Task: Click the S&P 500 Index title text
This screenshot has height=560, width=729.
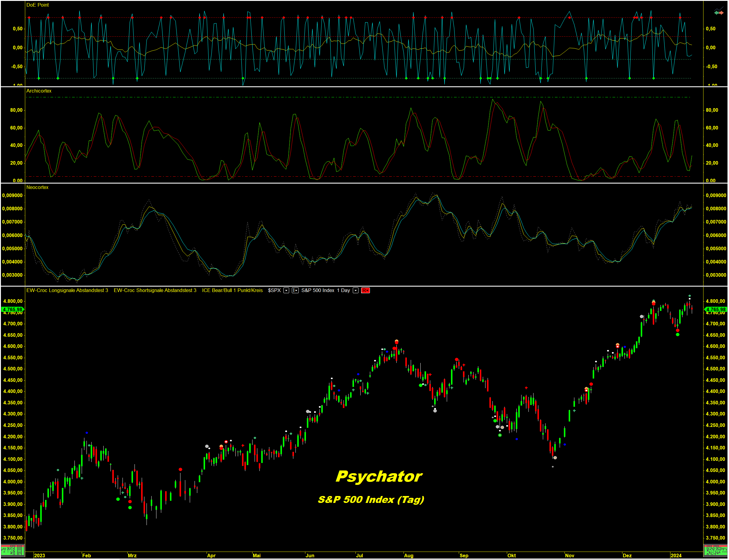Action: pos(318,291)
